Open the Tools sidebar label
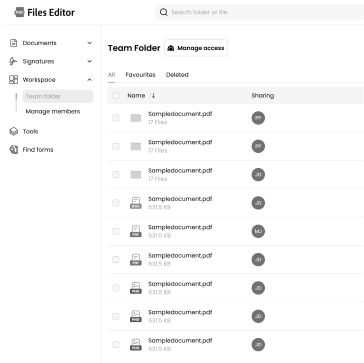Viewport: 364px width, 363px height. click(x=30, y=131)
